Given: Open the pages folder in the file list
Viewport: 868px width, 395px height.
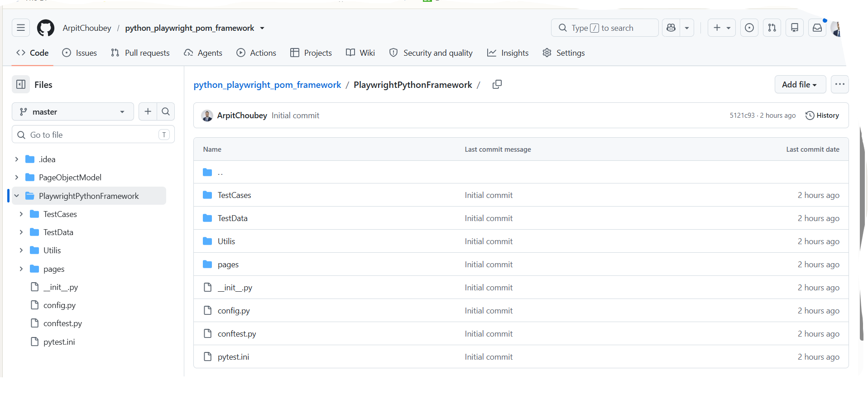Looking at the screenshot, I should (x=228, y=265).
